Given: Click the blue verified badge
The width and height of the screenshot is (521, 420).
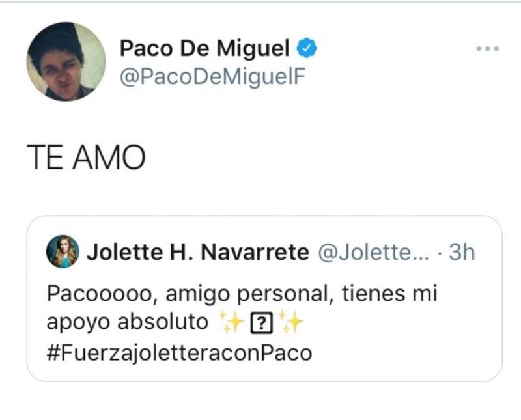Looking at the screenshot, I should tap(308, 48).
